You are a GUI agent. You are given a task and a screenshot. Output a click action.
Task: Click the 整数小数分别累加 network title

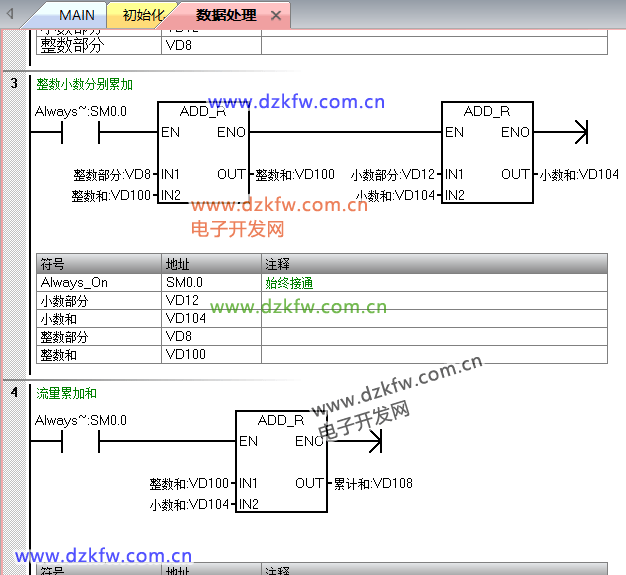coord(84,85)
